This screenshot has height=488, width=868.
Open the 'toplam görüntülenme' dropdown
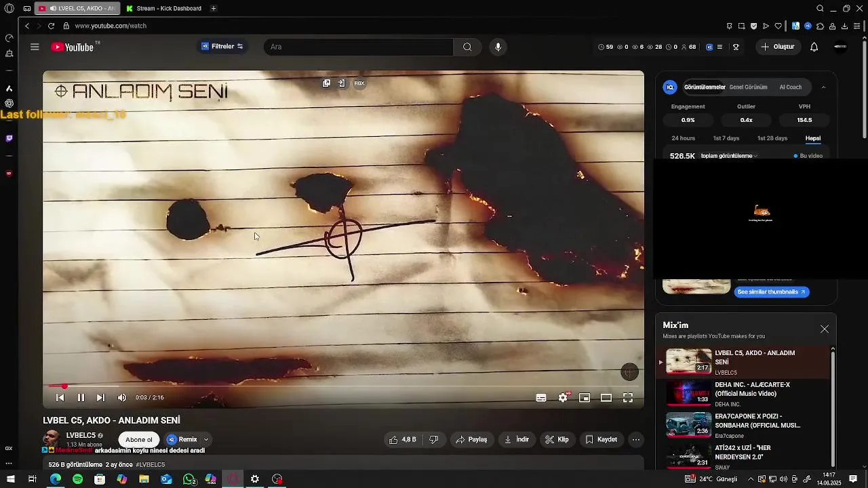coord(729,156)
